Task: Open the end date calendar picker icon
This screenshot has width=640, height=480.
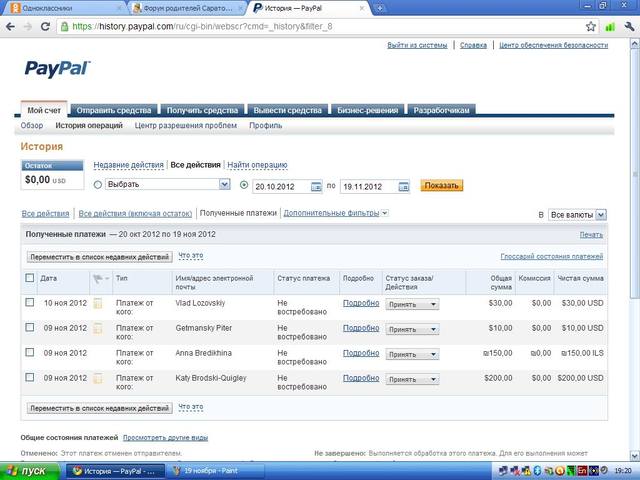Action: pos(403,187)
